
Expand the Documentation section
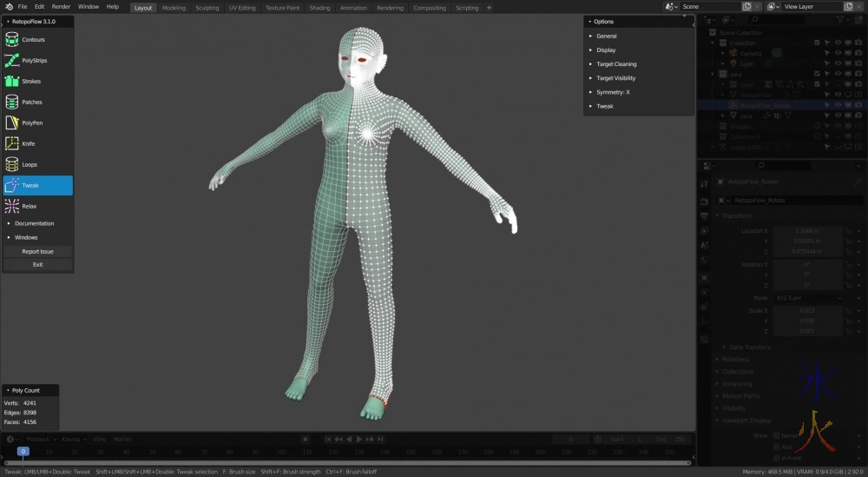coord(35,223)
